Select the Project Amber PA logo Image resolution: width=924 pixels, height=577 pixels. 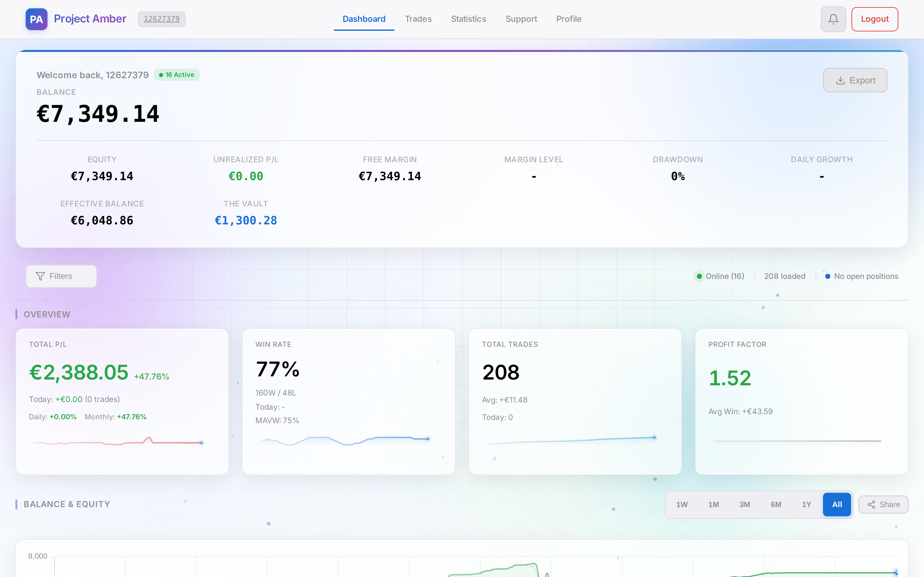pyautogui.click(x=36, y=19)
